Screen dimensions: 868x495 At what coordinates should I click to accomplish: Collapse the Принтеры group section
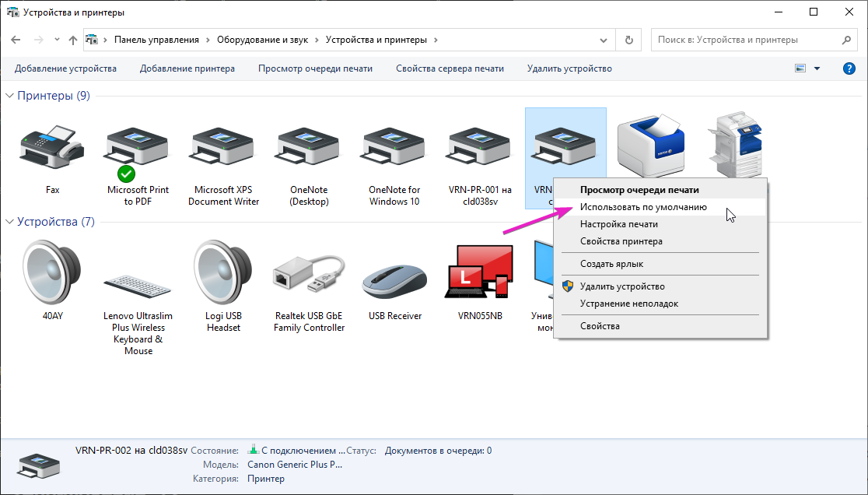tap(10, 96)
